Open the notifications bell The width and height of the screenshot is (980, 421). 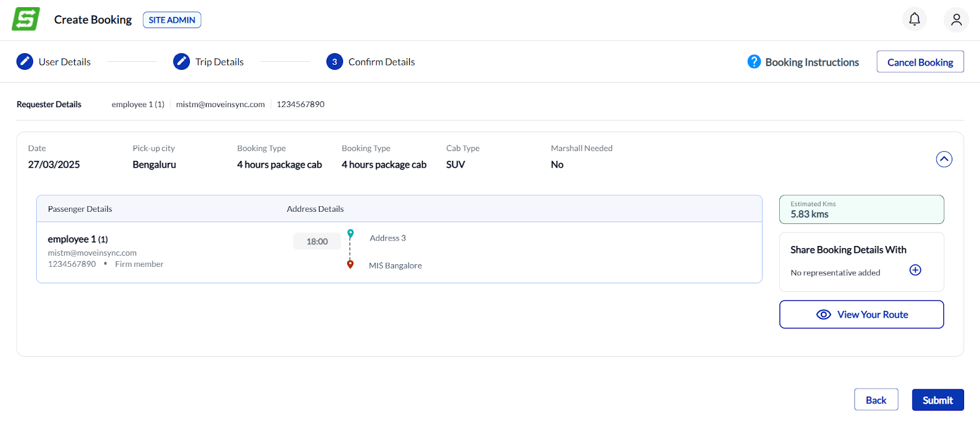914,20
